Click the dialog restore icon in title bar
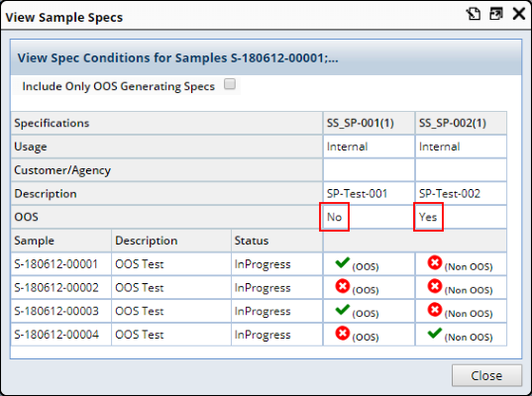Screen dimensions: 532x396 point(473,14)
